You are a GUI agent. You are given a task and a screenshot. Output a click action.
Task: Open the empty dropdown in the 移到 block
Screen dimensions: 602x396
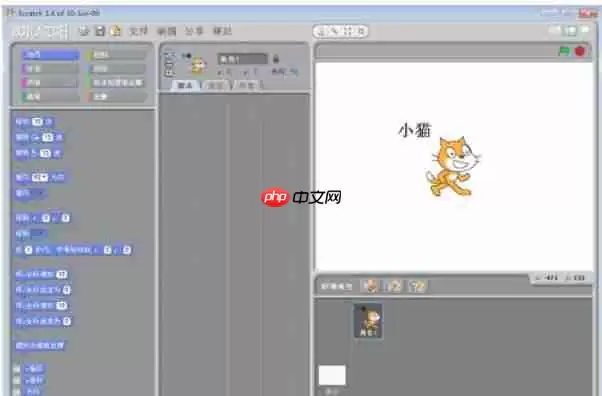tap(38, 234)
